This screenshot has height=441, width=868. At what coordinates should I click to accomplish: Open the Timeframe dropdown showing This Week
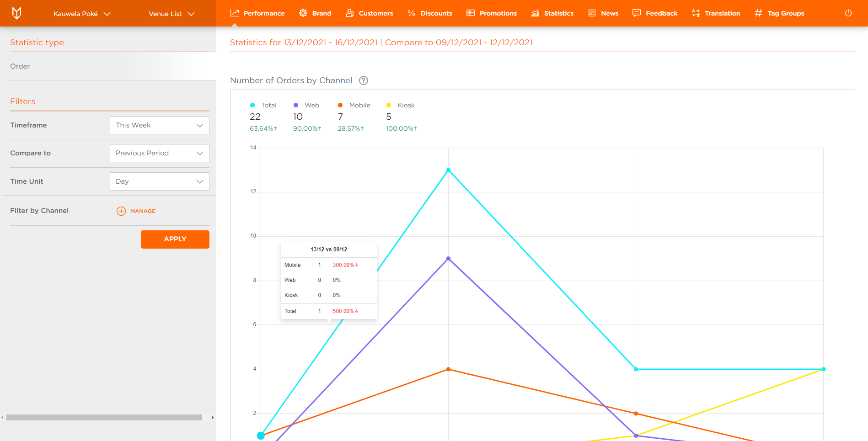pos(160,125)
